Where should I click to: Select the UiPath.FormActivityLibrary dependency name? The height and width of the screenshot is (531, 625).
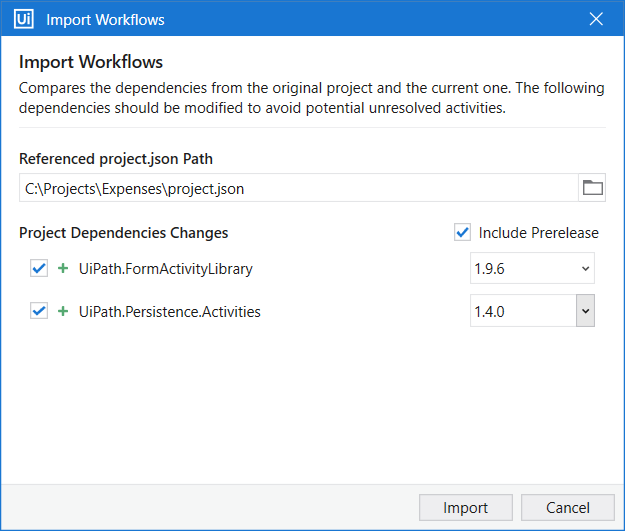(165, 269)
